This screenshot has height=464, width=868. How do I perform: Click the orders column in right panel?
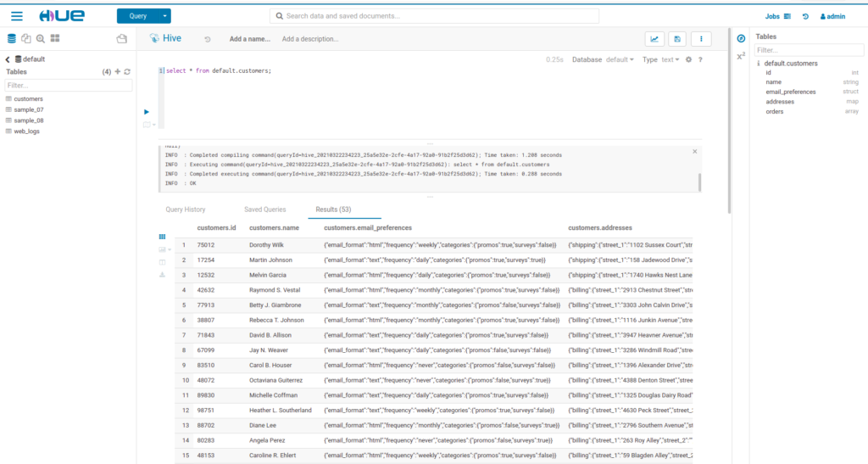point(775,112)
